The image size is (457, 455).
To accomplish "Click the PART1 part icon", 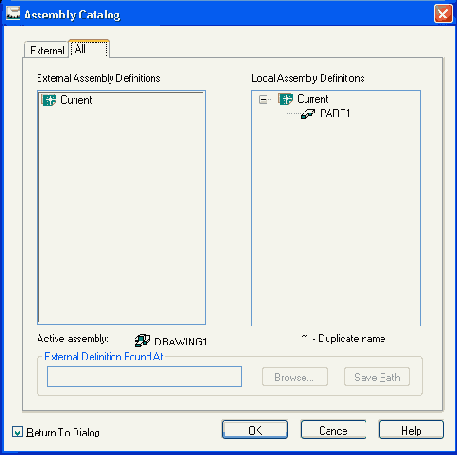I will (308, 114).
